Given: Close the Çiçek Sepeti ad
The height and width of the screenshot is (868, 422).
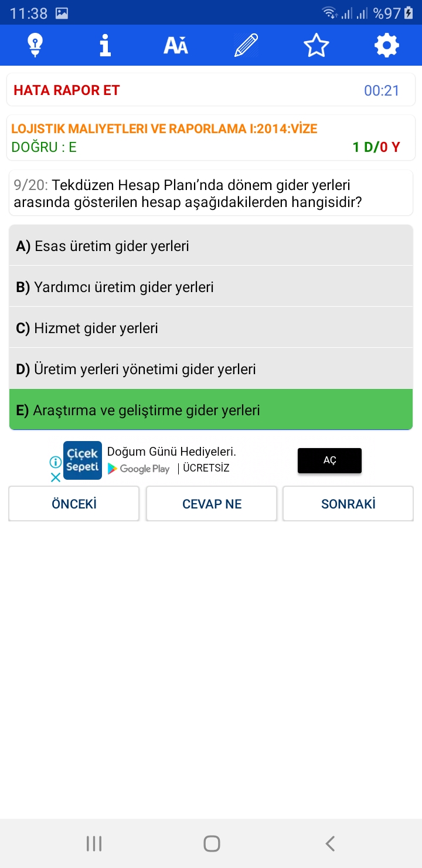Looking at the screenshot, I should coord(55,477).
